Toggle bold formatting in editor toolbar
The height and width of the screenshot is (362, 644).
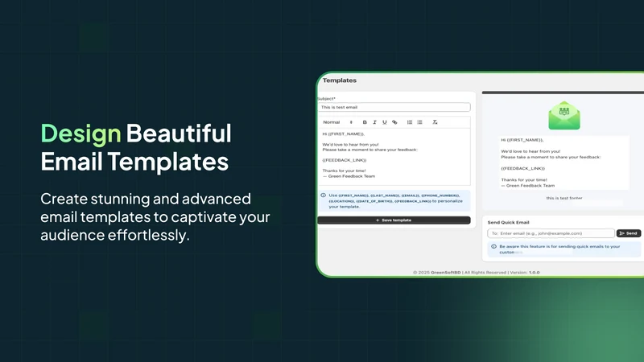[x=365, y=122]
